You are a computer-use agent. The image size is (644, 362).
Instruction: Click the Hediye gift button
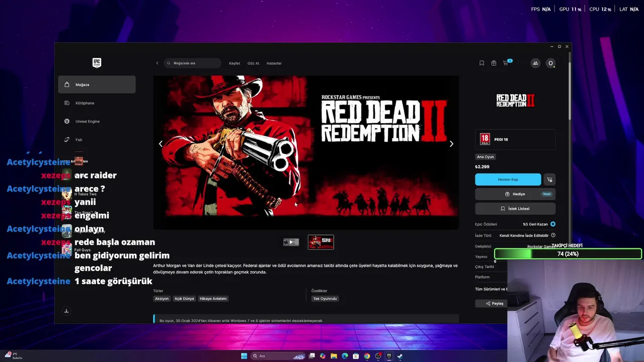coord(515,194)
